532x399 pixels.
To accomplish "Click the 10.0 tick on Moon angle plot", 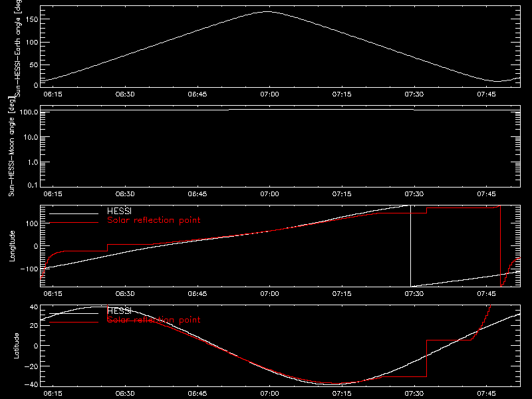I will coord(31,137).
